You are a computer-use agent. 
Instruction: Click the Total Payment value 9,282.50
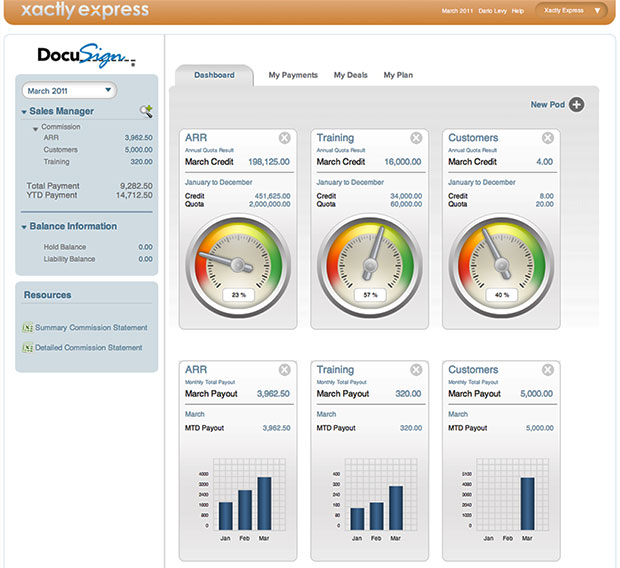tap(136, 186)
